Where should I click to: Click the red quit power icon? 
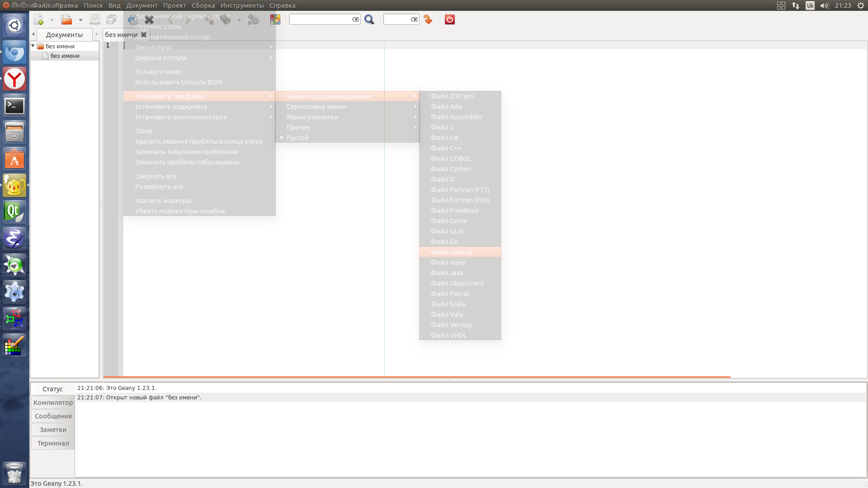[x=449, y=20]
